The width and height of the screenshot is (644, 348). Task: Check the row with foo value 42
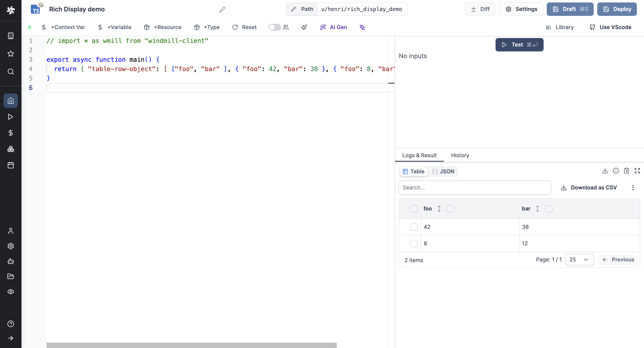tap(414, 227)
